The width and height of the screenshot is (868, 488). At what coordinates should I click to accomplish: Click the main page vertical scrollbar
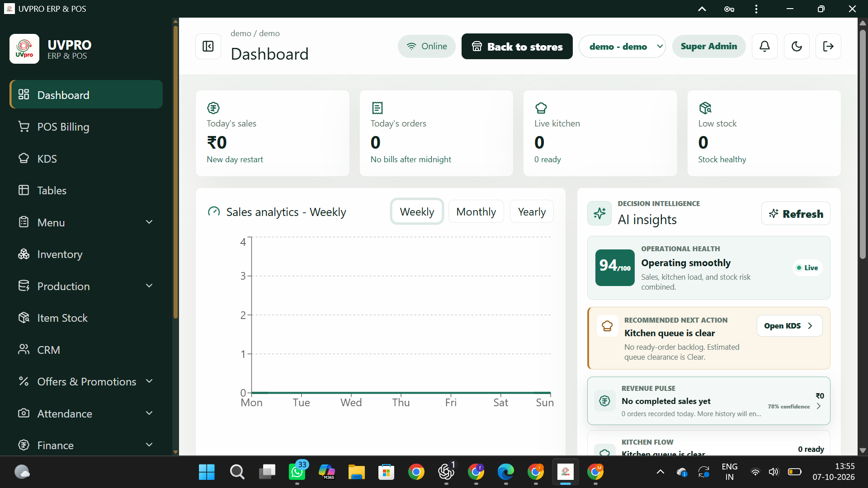pos(863,145)
